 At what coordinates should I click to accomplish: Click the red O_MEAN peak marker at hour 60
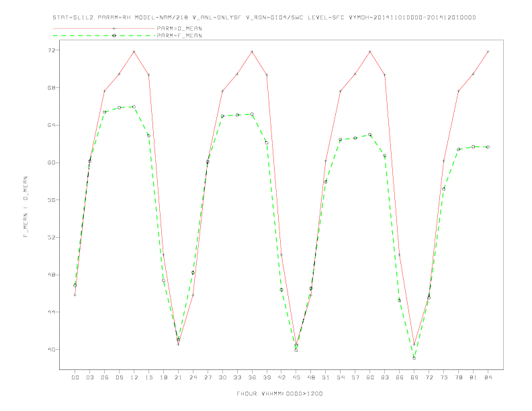[x=370, y=52]
